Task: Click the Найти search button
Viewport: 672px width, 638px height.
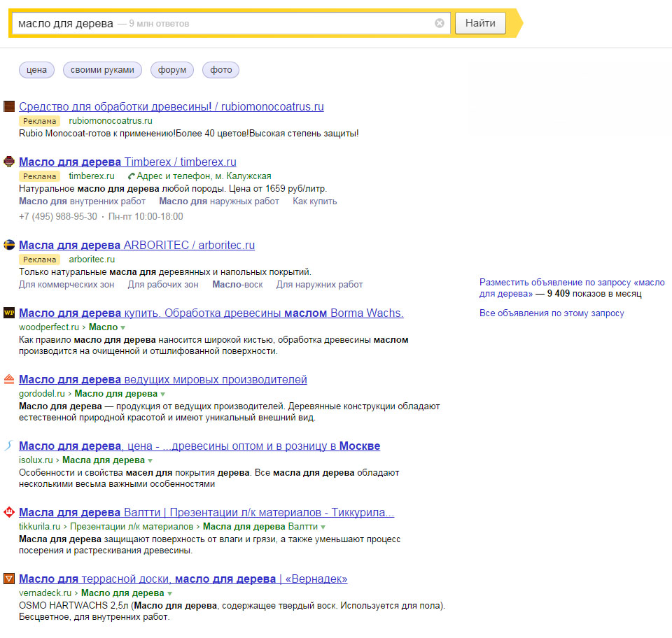Action: [x=480, y=23]
